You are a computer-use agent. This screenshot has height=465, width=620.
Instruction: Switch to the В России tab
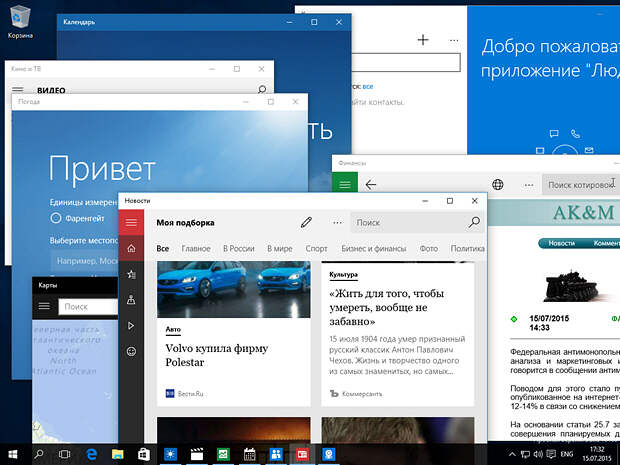coord(238,248)
